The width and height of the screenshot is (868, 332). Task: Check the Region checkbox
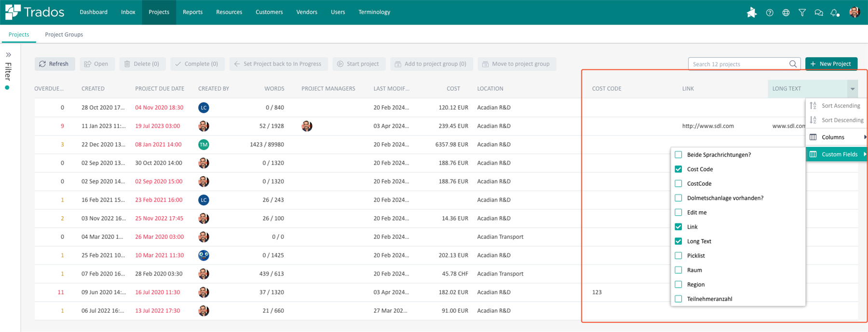[x=678, y=285]
